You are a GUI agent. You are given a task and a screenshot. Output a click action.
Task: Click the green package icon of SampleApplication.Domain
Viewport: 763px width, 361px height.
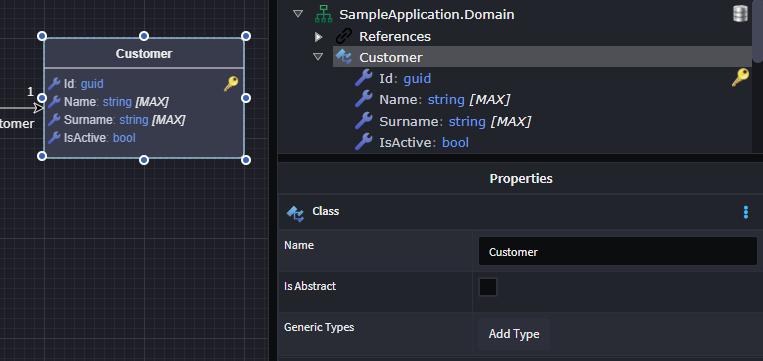pos(323,15)
